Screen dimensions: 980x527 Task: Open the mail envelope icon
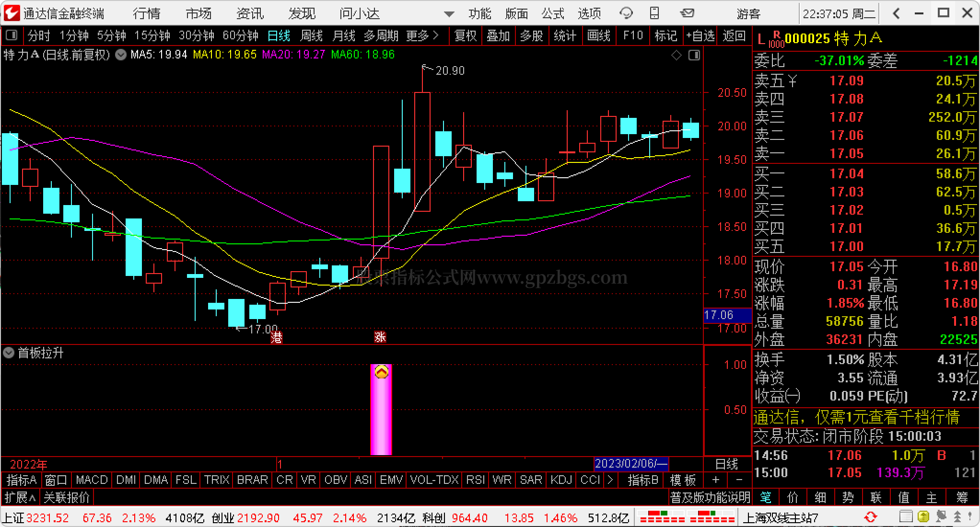pyautogui.click(x=687, y=13)
